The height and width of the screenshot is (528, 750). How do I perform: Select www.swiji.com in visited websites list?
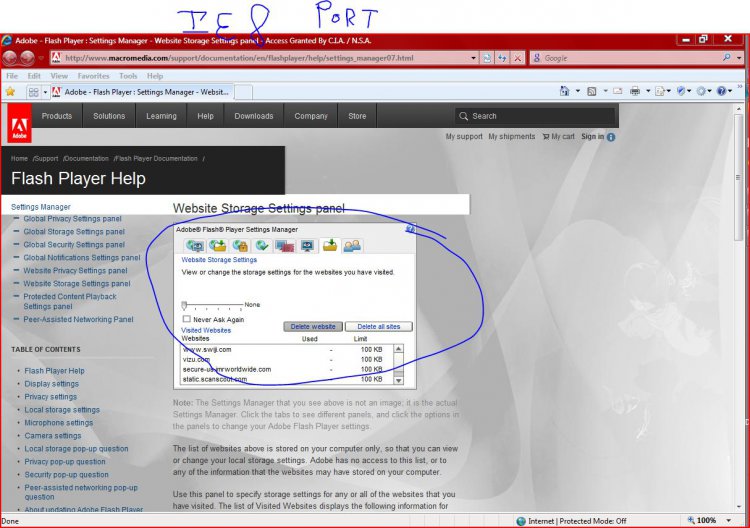[x=207, y=349]
